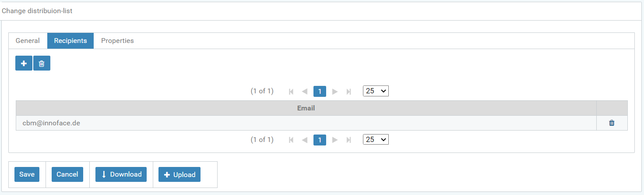Go to last page in bottom paginator
Viewport: 644px width, 195px height.
pos(348,140)
